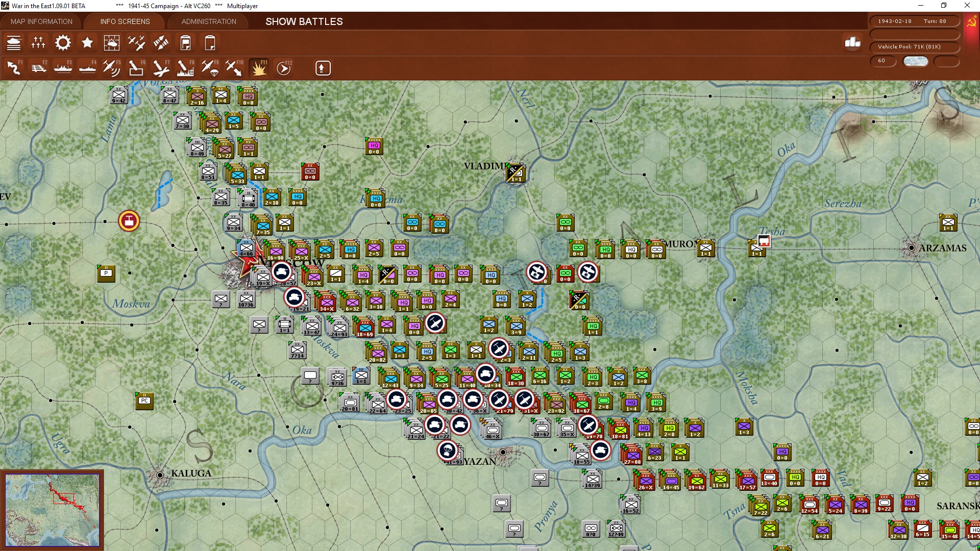The height and width of the screenshot is (551, 980).
Task: Click the snow weather indicator swatch
Action: 915,61
